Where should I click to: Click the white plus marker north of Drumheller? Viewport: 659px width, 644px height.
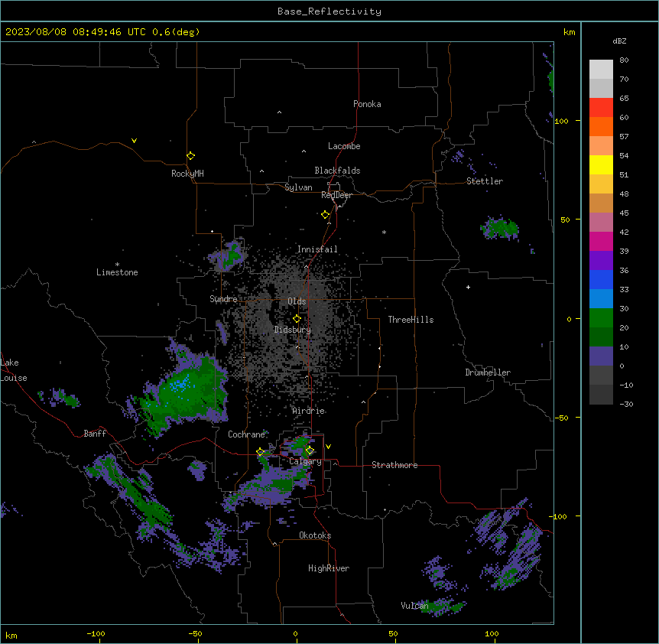pyautogui.click(x=468, y=287)
